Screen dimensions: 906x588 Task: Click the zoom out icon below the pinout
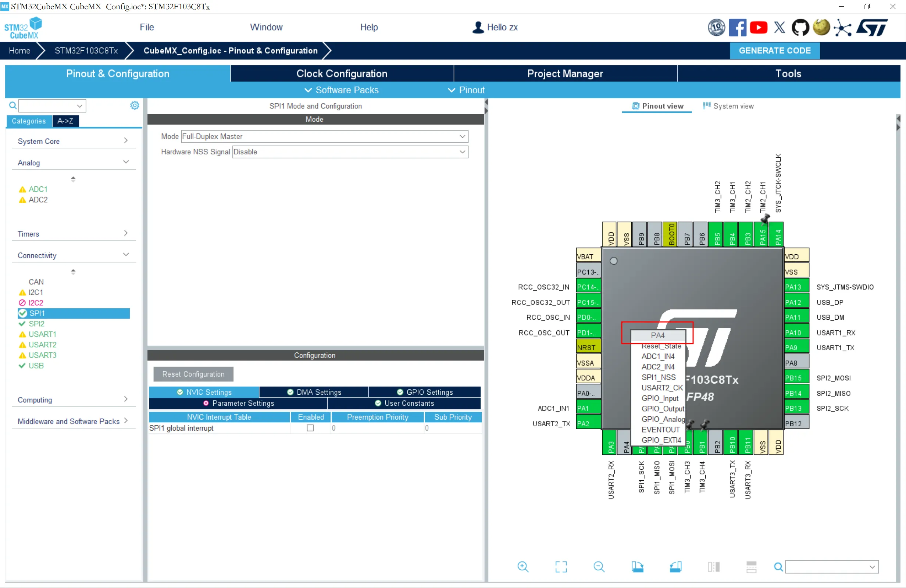(x=599, y=567)
